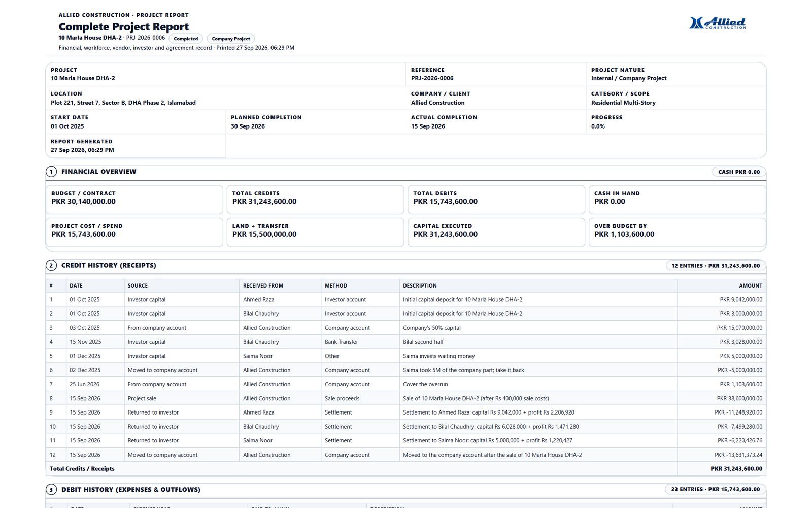
Task: Select the Cash In Hand card
Action: point(677,200)
